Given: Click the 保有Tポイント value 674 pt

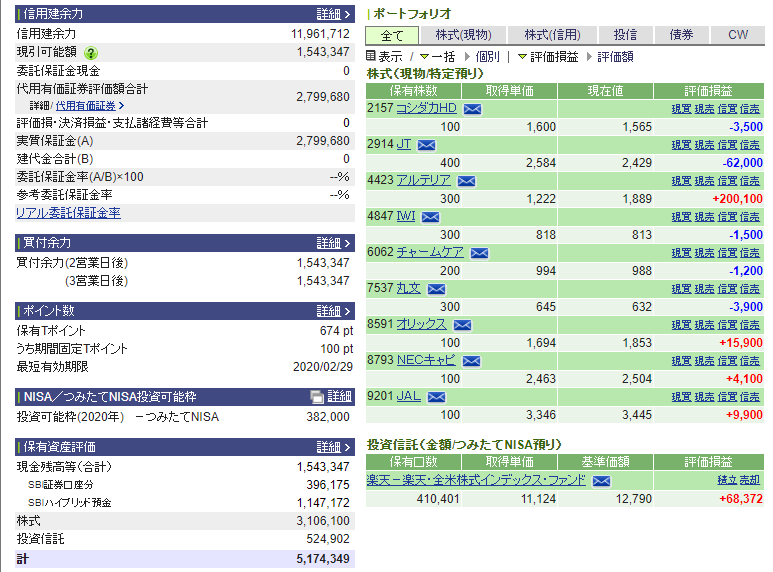Looking at the screenshot, I should coord(337,331).
